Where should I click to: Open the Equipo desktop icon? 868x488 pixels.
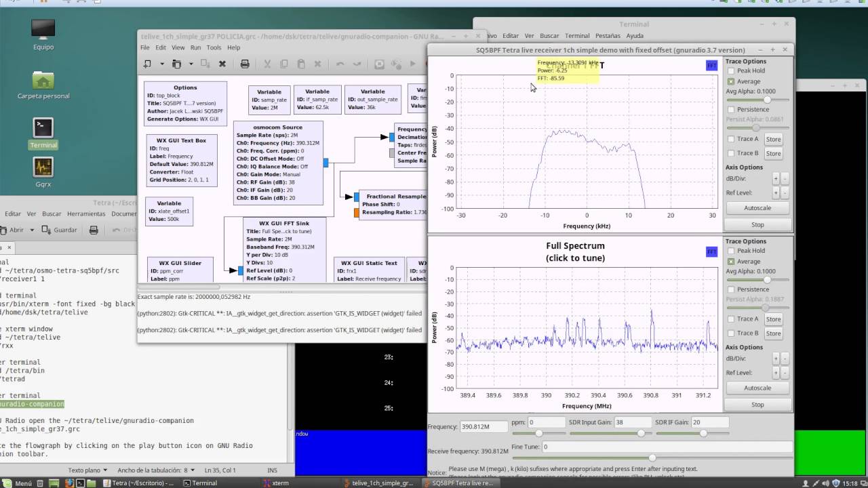coord(43,35)
